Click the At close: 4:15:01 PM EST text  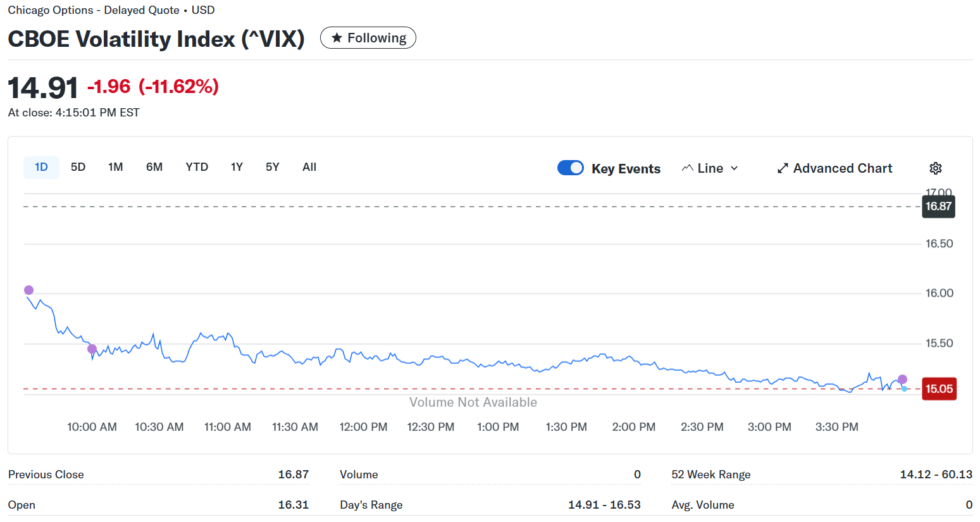click(x=73, y=113)
